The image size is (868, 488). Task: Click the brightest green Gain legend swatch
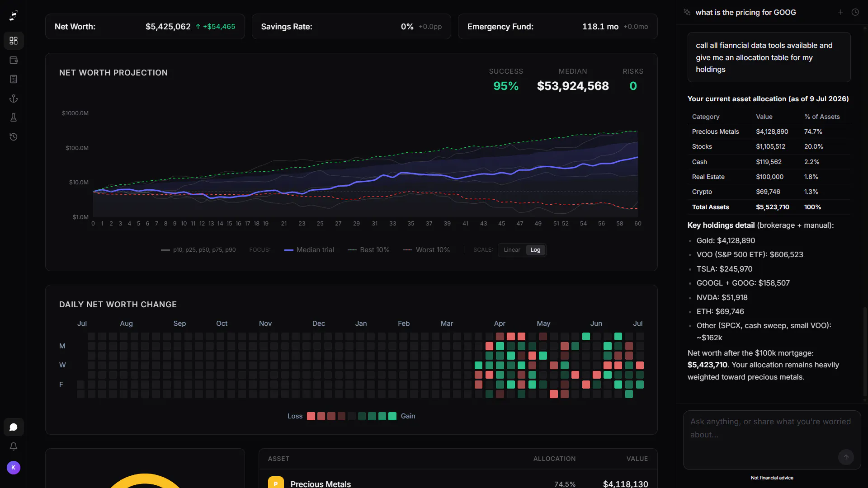click(x=392, y=416)
